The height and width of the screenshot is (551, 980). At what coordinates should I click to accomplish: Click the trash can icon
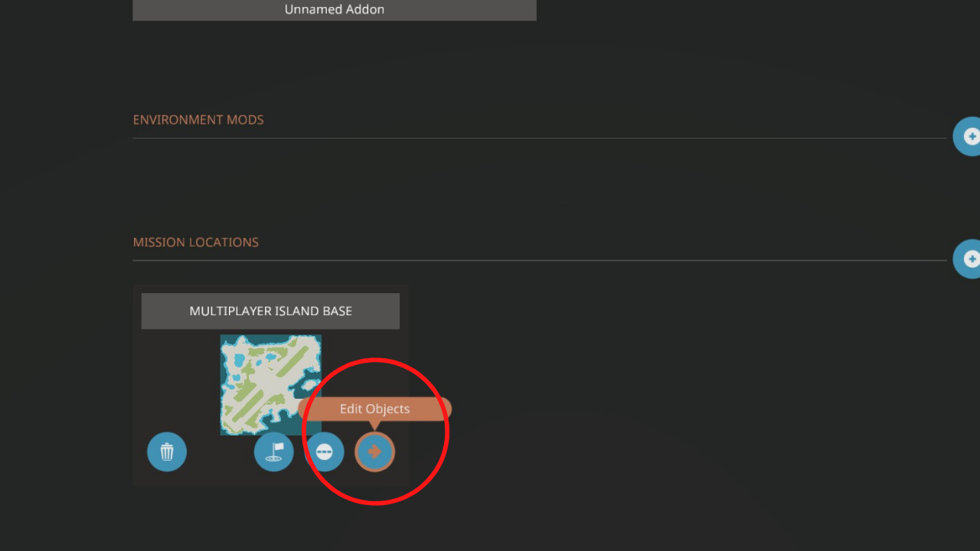[x=167, y=452]
